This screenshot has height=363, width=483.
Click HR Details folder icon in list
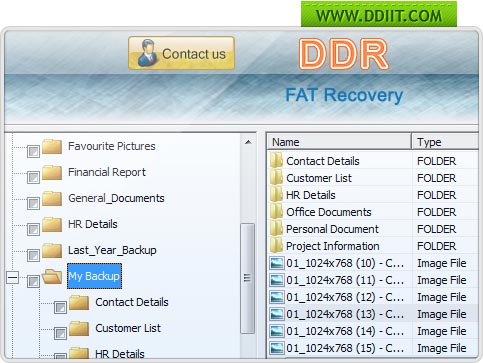(277, 195)
